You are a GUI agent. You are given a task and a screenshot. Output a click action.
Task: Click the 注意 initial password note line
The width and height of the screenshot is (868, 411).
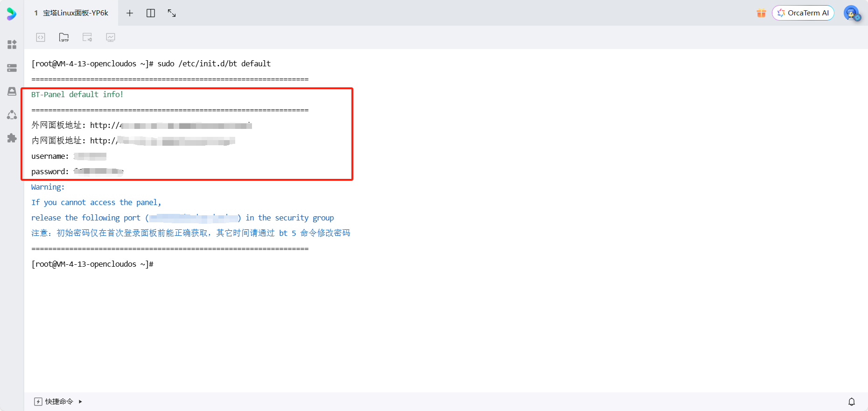click(190, 233)
